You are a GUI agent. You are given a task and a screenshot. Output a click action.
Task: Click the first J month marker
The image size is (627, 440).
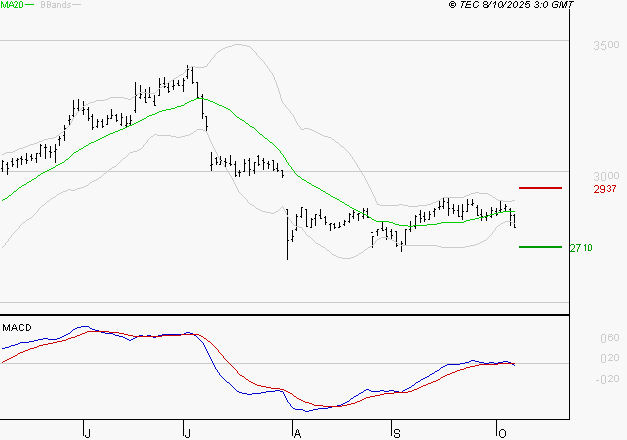[x=88, y=434]
